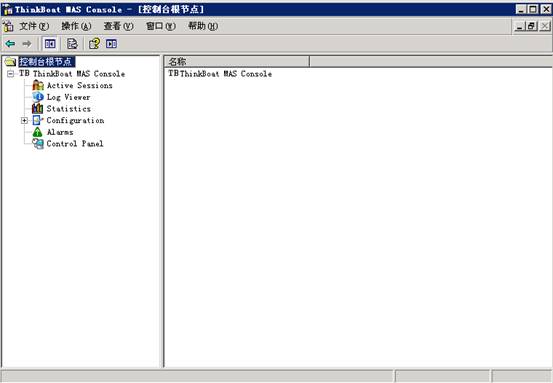553x383 pixels.
Task: Close the inner child window
Action: 545,26
